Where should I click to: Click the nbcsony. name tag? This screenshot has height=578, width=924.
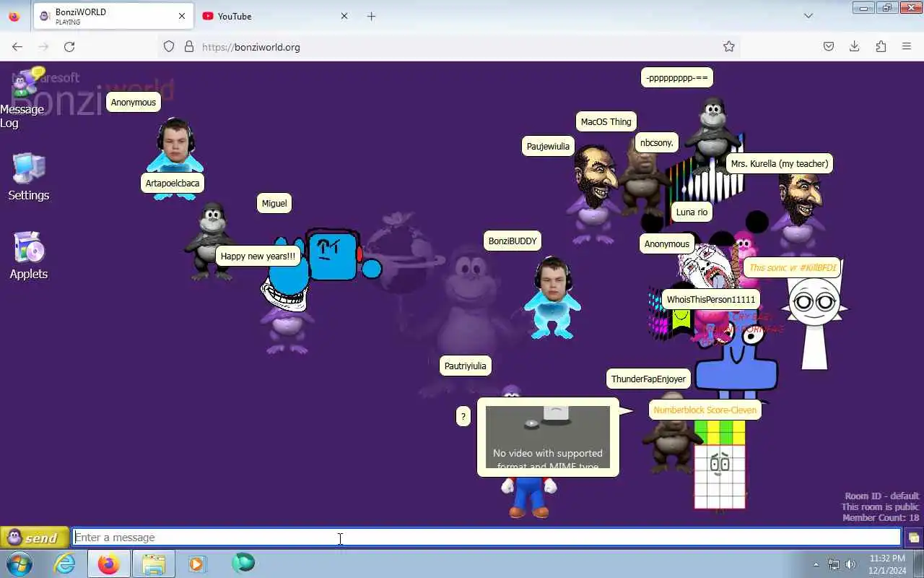(657, 143)
